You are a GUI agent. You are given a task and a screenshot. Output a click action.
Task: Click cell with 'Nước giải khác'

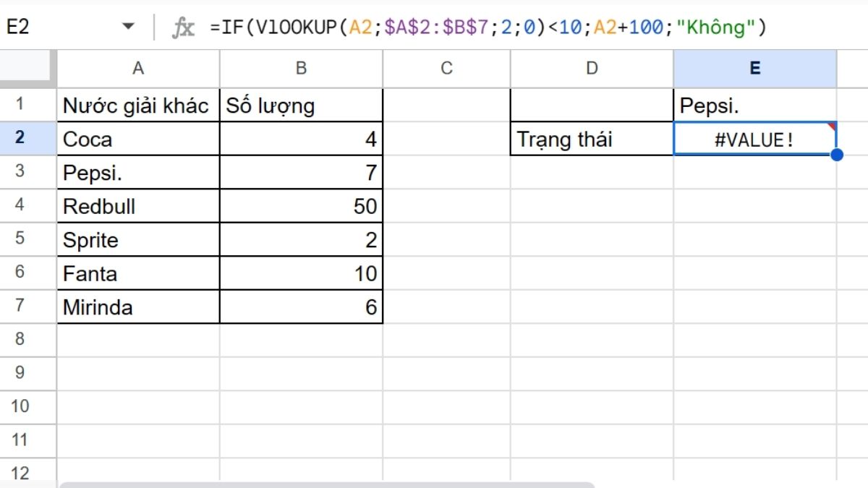[x=138, y=105]
